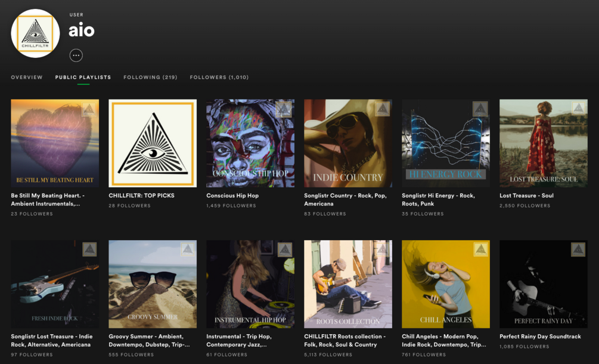This screenshot has width=599, height=364.
Task: Click Groovy Summer title link
Action: pyautogui.click(x=149, y=340)
